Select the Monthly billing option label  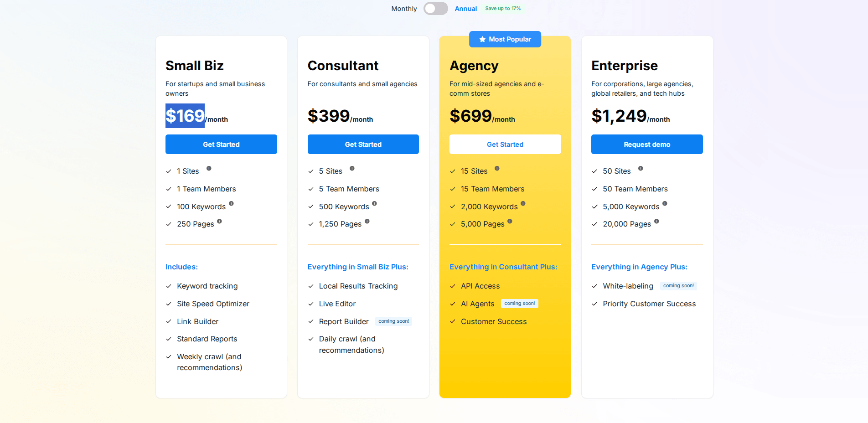[x=404, y=9]
